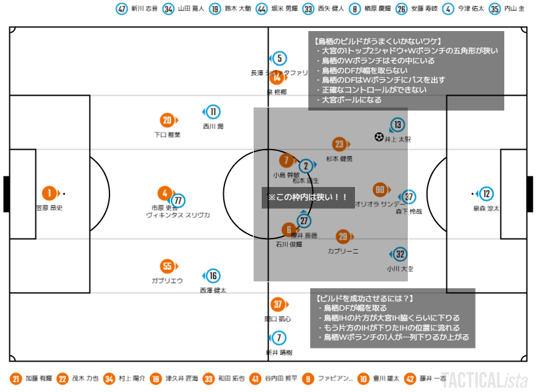539x392 pixels.
Task: Click the ビルドを成功させるには? text box
Action: [x=392, y=318]
